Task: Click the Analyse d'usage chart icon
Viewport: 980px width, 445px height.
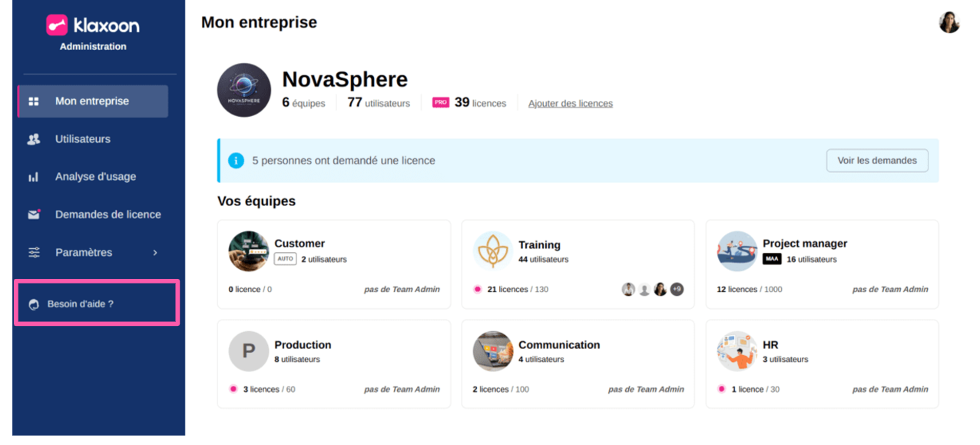Action: click(x=34, y=177)
